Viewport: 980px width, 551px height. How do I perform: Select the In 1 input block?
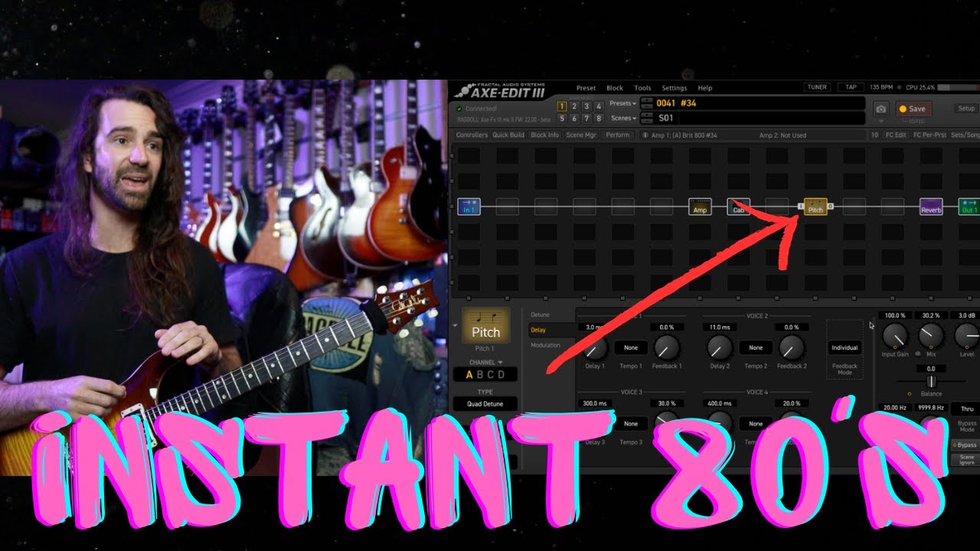coord(469,207)
